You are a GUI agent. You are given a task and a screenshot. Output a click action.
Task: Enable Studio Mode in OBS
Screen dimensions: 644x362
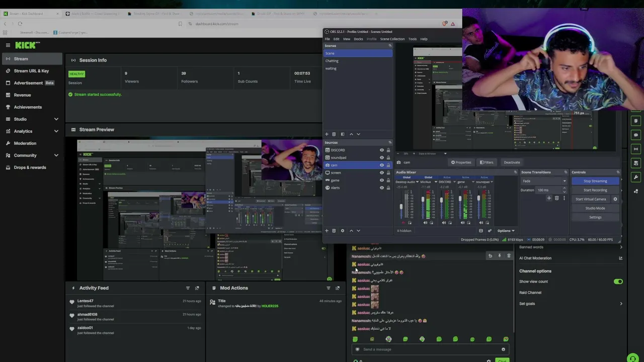coord(595,208)
